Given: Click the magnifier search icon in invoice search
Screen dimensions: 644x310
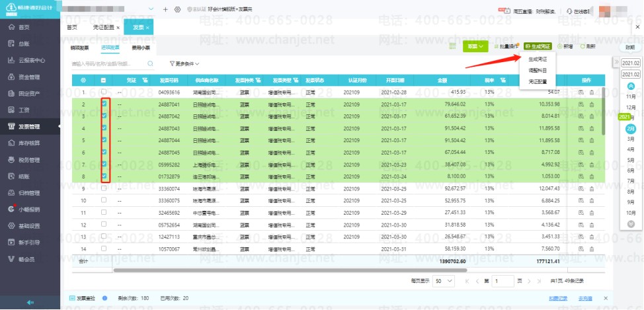Looking at the screenshot, I should click(150, 64).
